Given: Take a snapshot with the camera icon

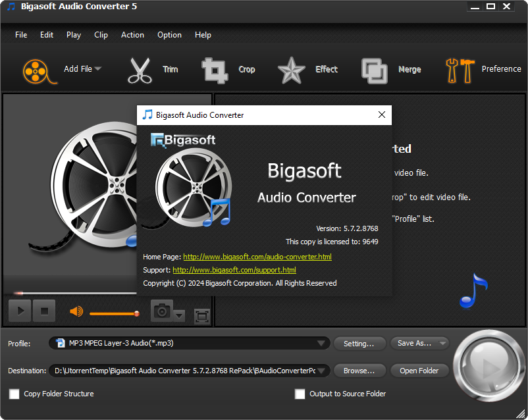Looking at the screenshot, I should pos(162,311).
